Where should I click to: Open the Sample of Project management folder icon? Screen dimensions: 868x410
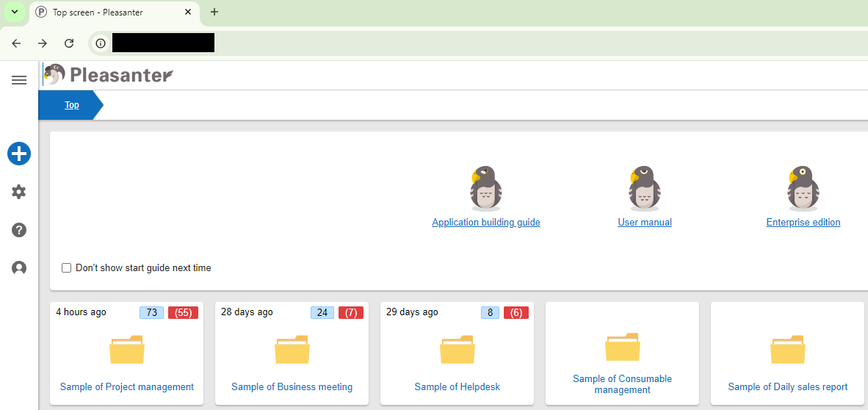pos(127,350)
